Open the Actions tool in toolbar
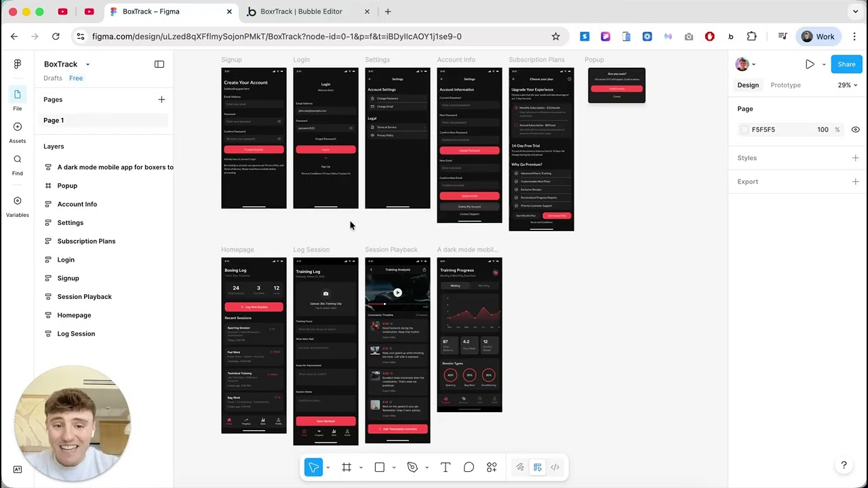The width and height of the screenshot is (868, 488). click(492, 467)
